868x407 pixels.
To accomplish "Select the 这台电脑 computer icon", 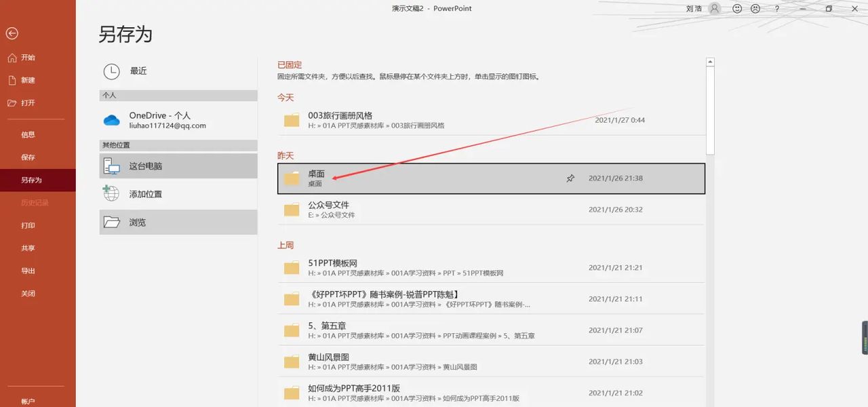I will [x=112, y=166].
